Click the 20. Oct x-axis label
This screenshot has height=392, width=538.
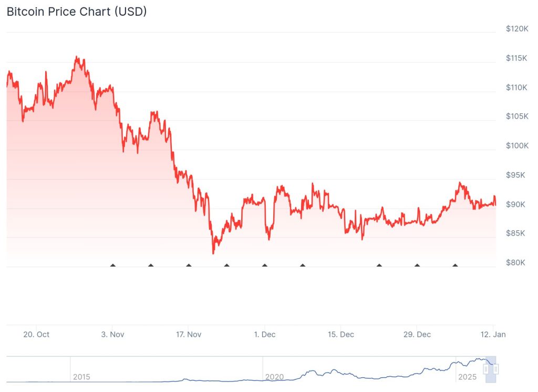[36, 334]
